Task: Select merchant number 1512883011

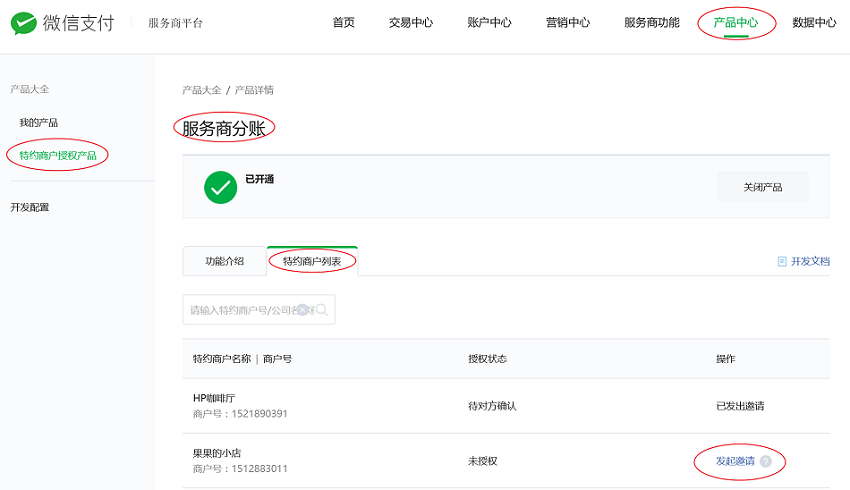Action: (x=259, y=468)
